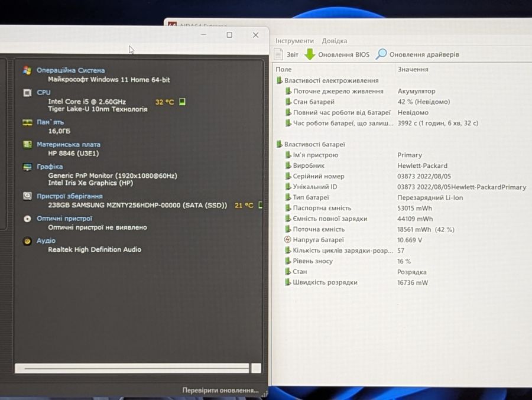Click the motherboard icon by Материнська плата
Viewport: 532px width, 400px height.
27,145
